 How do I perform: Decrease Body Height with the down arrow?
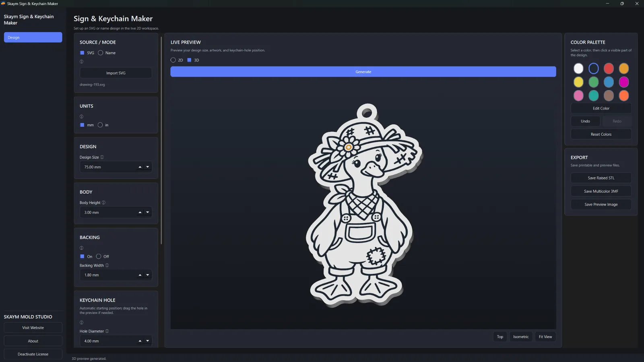(148, 212)
